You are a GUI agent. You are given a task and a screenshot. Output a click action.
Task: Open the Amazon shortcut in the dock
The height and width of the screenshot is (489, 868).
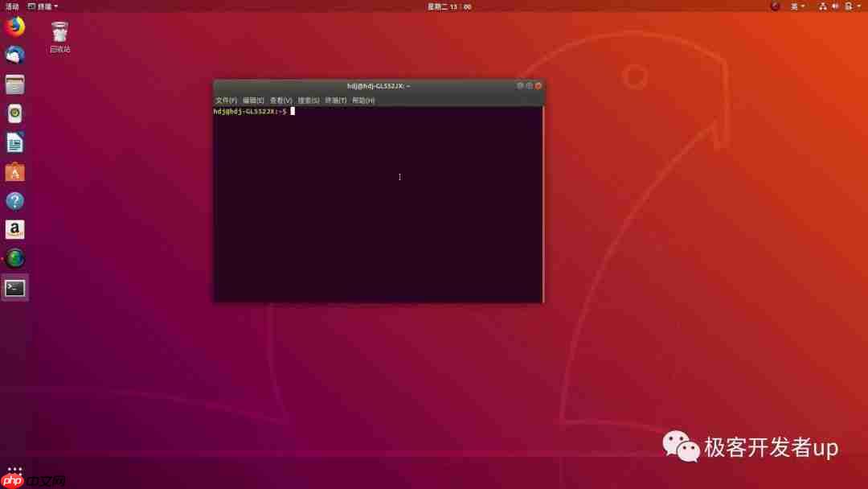(14, 229)
